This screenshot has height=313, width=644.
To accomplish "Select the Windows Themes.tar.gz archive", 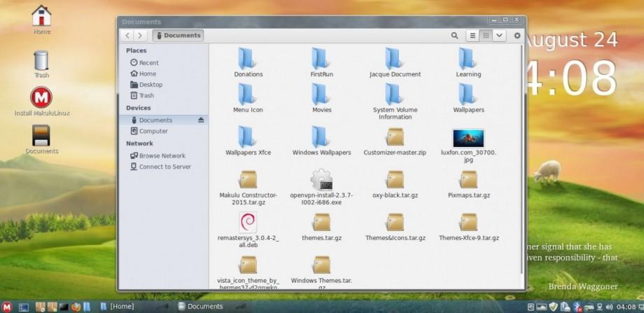I will pos(321,271).
